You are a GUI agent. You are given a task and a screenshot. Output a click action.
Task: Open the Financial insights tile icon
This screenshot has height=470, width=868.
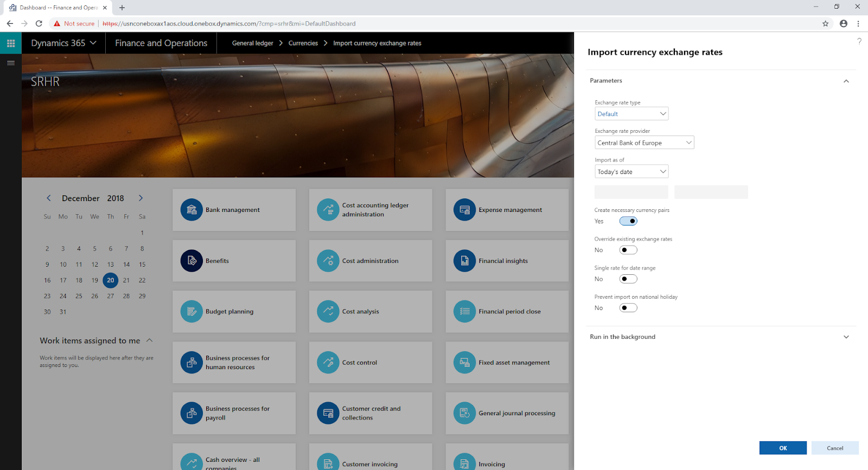[x=465, y=261]
